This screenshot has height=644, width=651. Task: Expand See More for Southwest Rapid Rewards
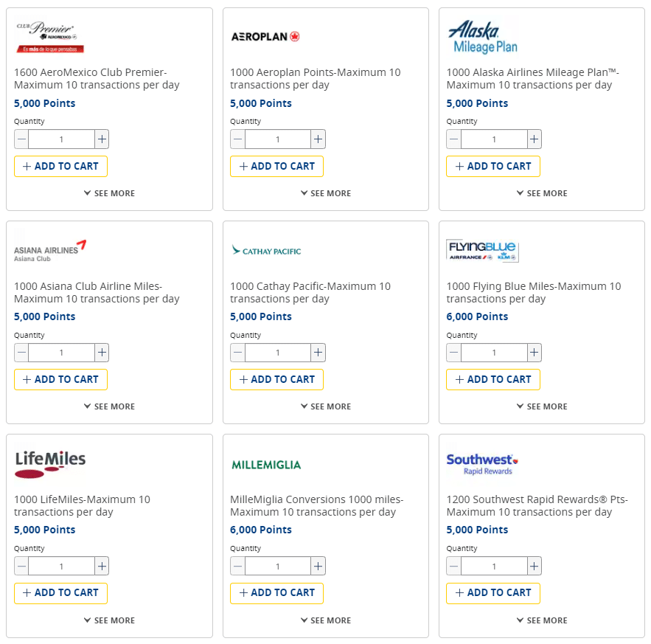click(542, 620)
